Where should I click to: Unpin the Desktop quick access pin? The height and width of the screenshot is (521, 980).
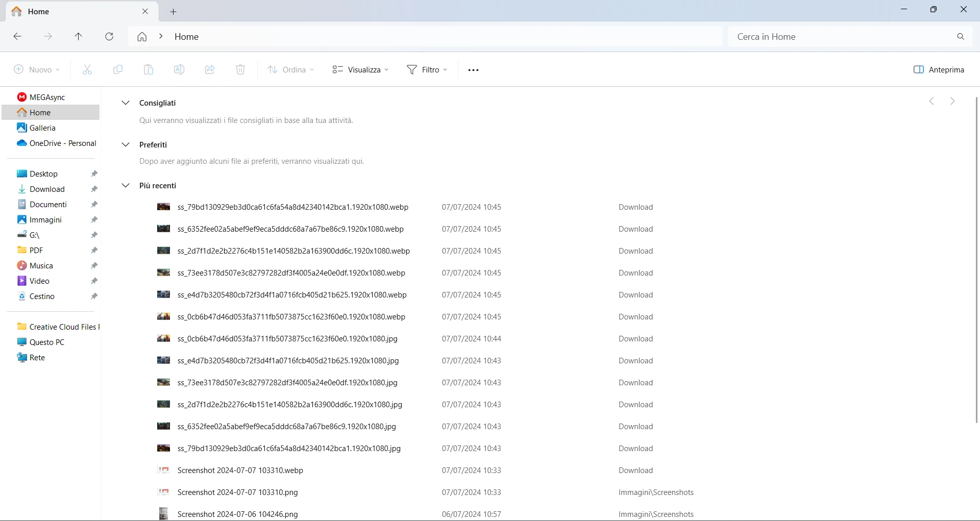pyautogui.click(x=94, y=174)
